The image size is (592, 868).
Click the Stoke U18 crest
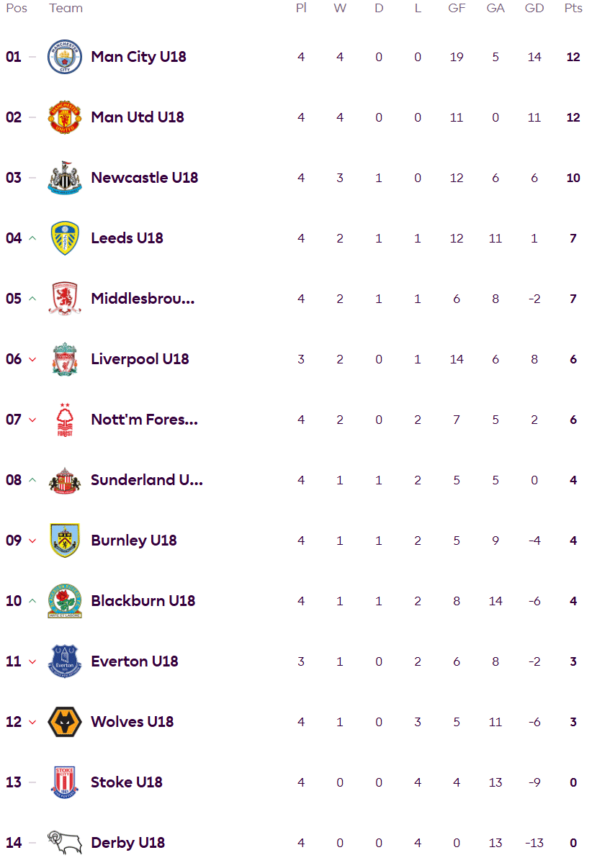coord(65,782)
